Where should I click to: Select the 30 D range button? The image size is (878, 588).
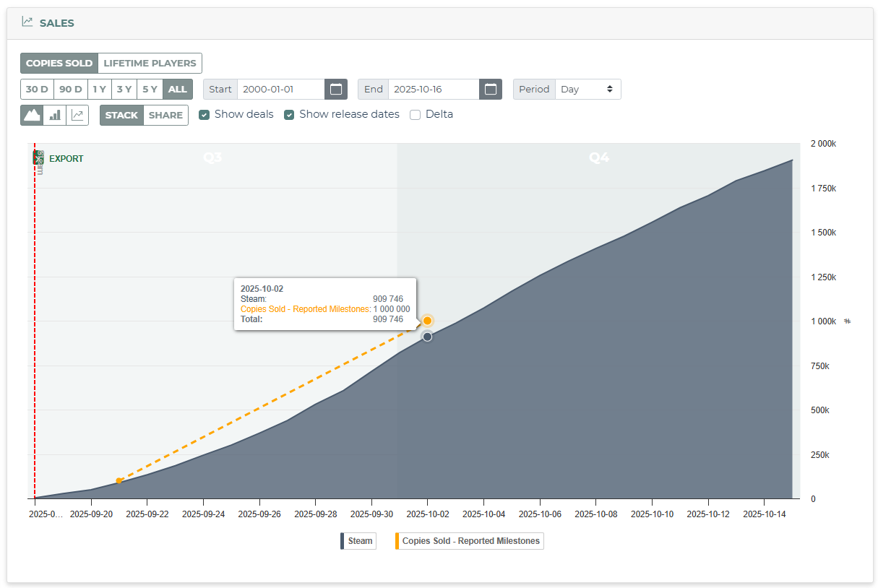37,90
